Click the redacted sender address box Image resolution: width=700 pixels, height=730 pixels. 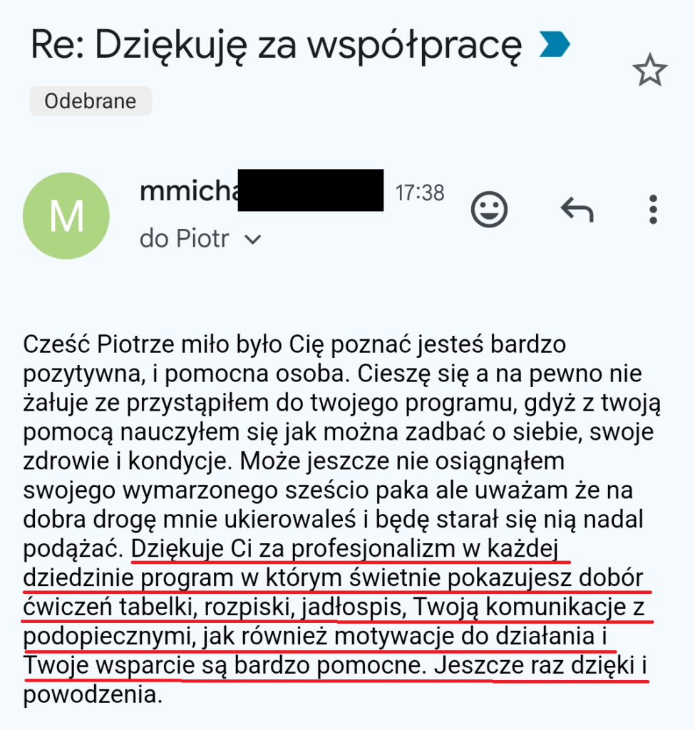point(310,190)
